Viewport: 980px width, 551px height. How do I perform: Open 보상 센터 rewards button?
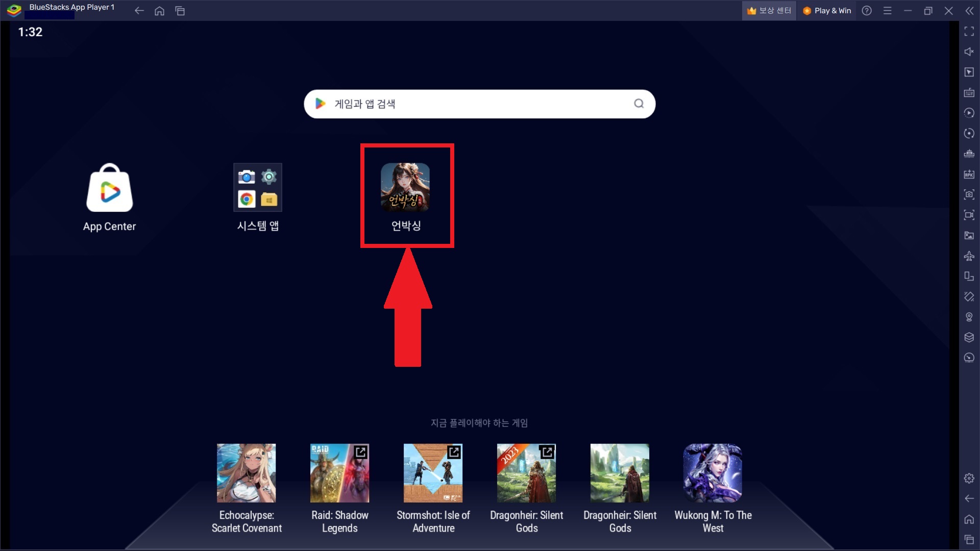(769, 10)
